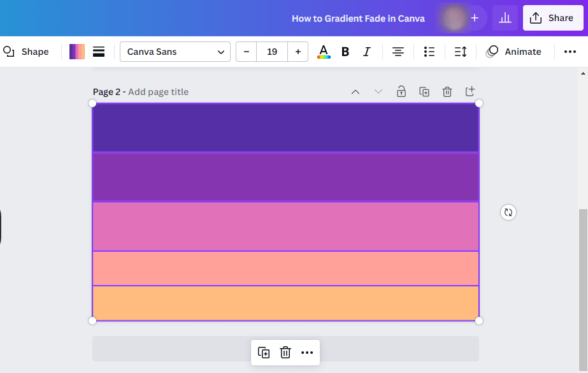The image size is (588, 373).
Task: Expand the down chevron for Page 2
Action: click(378, 92)
